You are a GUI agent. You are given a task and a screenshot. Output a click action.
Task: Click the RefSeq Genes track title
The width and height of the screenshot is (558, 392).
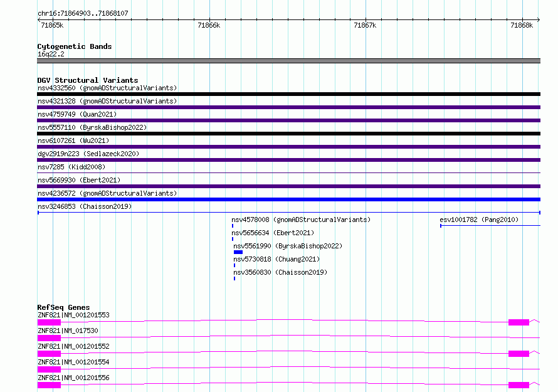click(63, 307)
